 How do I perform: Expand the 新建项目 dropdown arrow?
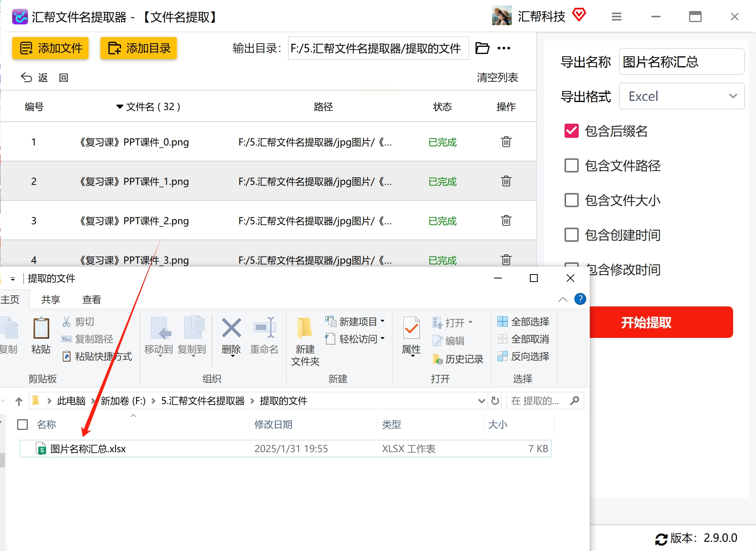(x=383, y=321)
